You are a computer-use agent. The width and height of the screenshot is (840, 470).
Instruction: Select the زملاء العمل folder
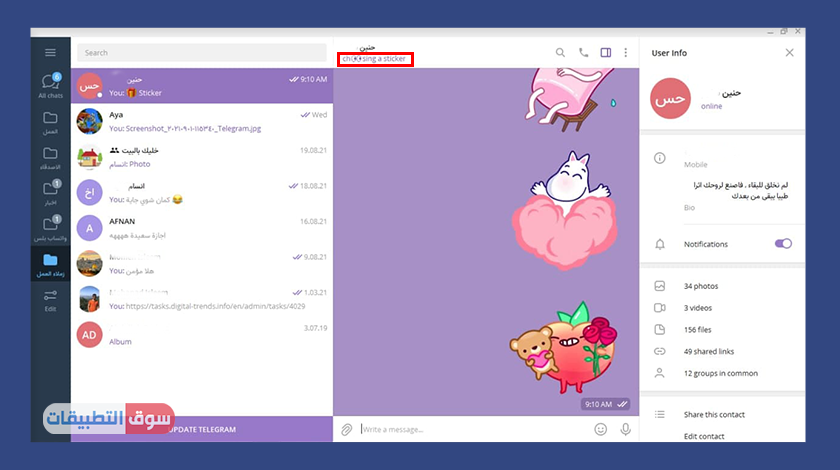(50, 265)
